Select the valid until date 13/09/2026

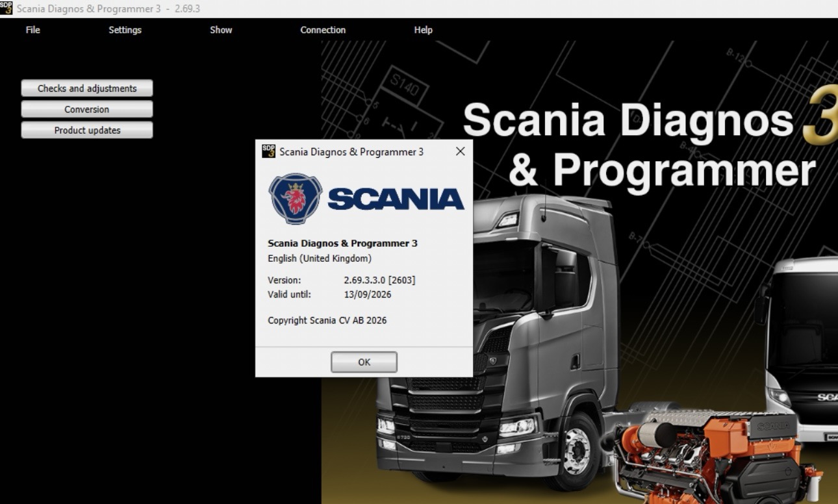(x=368, y=294)
